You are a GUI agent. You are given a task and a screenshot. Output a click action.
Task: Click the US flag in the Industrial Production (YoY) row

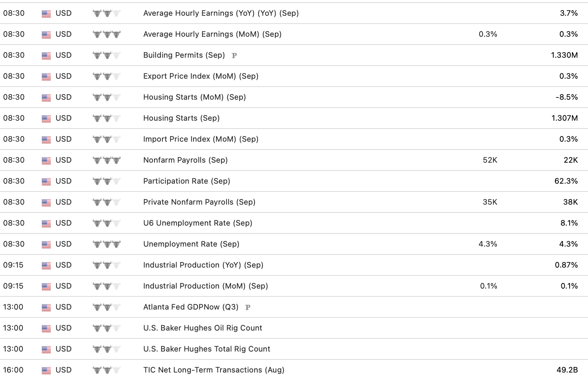point(46,265)
